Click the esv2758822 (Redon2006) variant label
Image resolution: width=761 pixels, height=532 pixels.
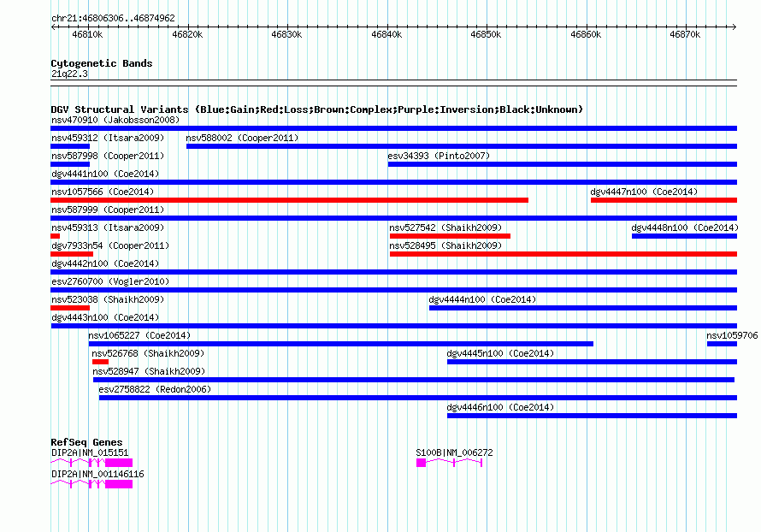click(x=155, y=389)
